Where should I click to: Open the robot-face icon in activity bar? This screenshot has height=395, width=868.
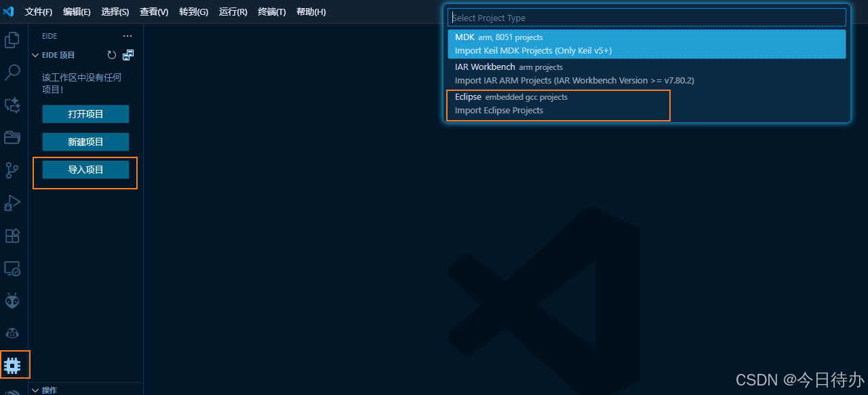[x=12, y=333]
